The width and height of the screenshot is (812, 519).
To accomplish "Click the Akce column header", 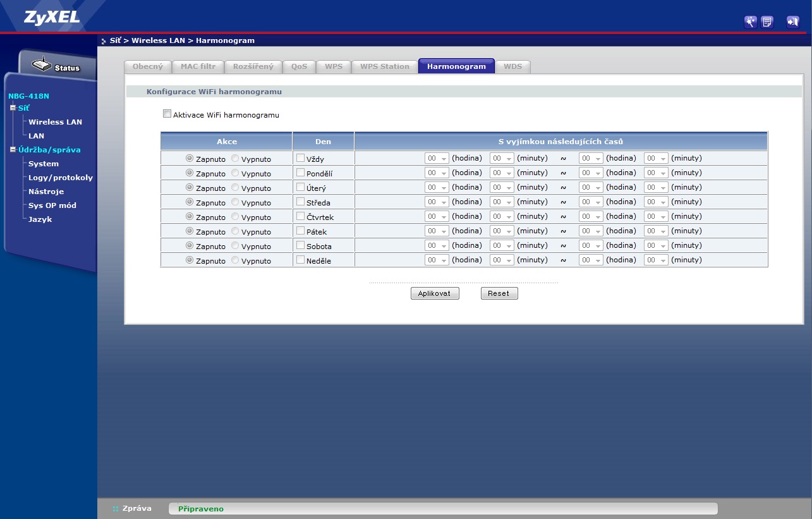I will pos(226,142).
